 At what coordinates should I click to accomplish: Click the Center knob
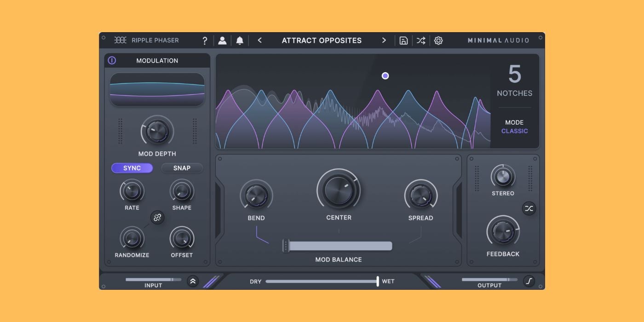339,190
